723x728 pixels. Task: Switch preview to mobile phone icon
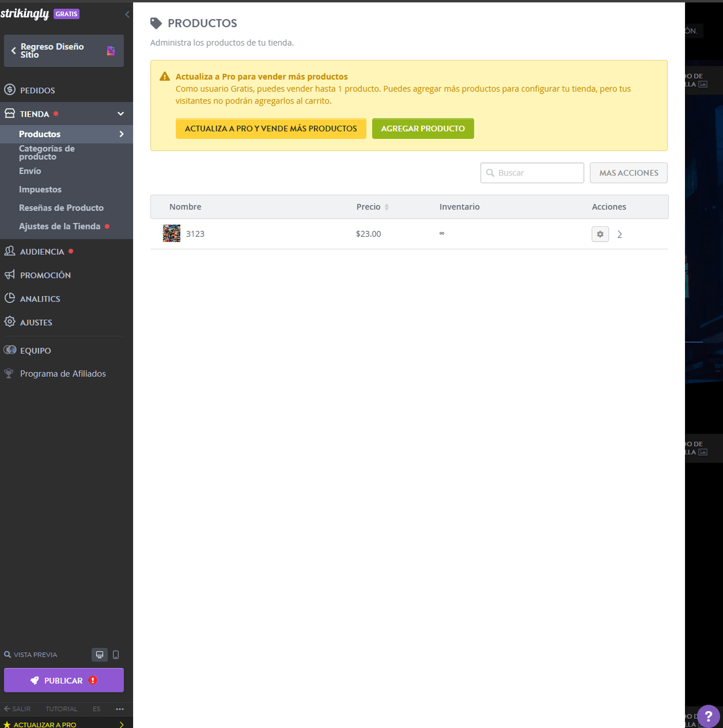coord(116,655)
